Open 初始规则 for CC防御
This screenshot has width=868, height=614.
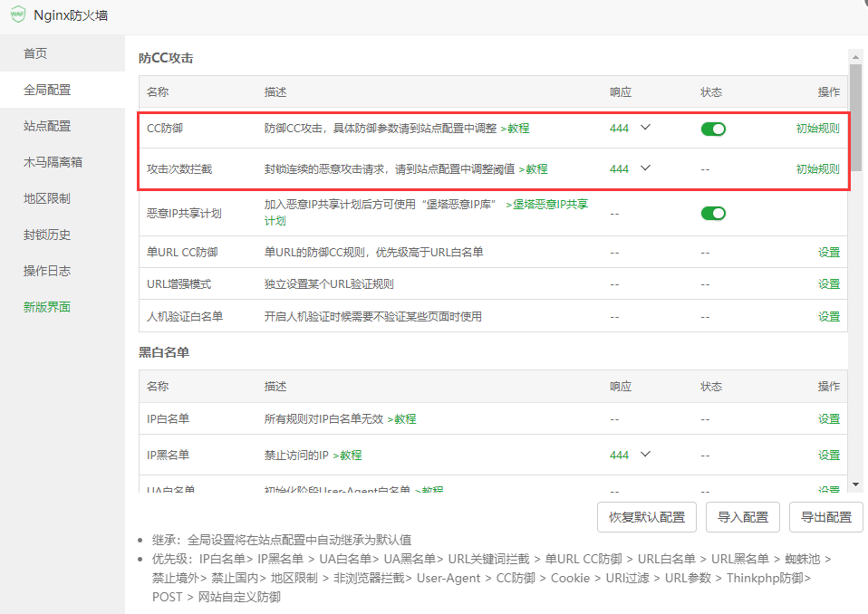pyautogui.click(x=817, y=129)
